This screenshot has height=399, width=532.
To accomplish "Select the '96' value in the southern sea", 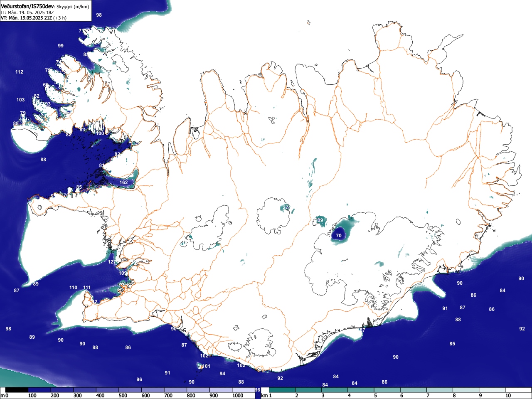I will 139,379.
